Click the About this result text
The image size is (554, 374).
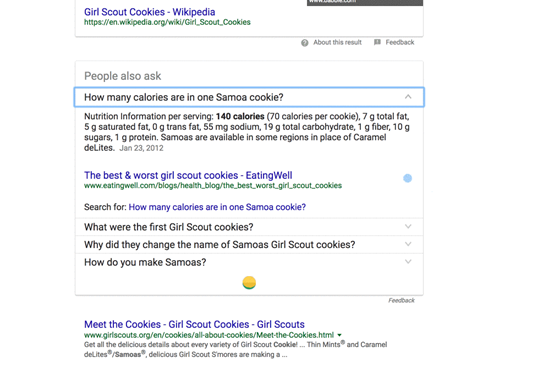coord(337,42)
